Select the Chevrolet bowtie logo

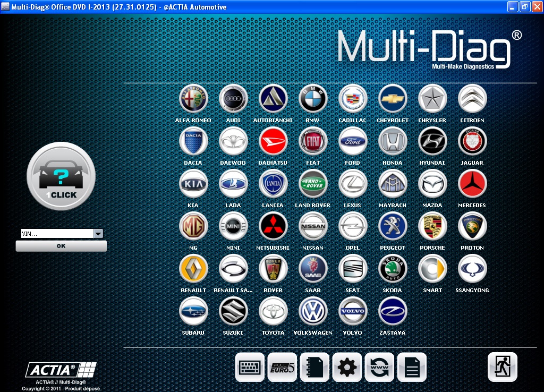point(393,99)
